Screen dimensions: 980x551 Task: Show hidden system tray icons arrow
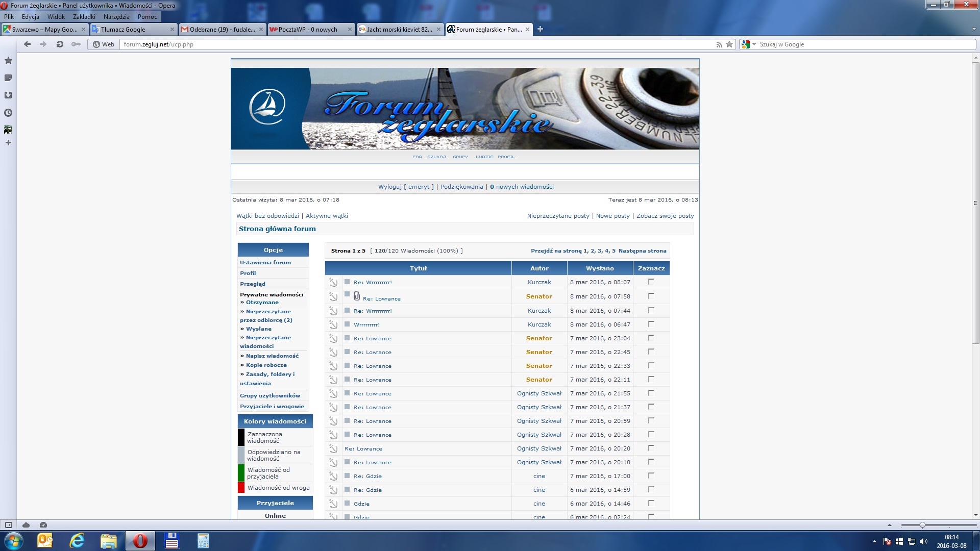click(874, 541)
